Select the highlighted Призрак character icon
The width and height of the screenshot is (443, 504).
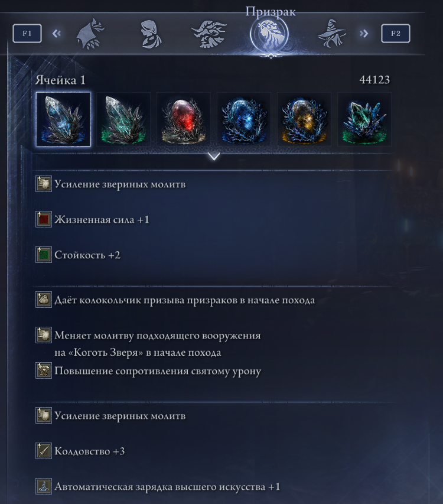coord(269,34)
